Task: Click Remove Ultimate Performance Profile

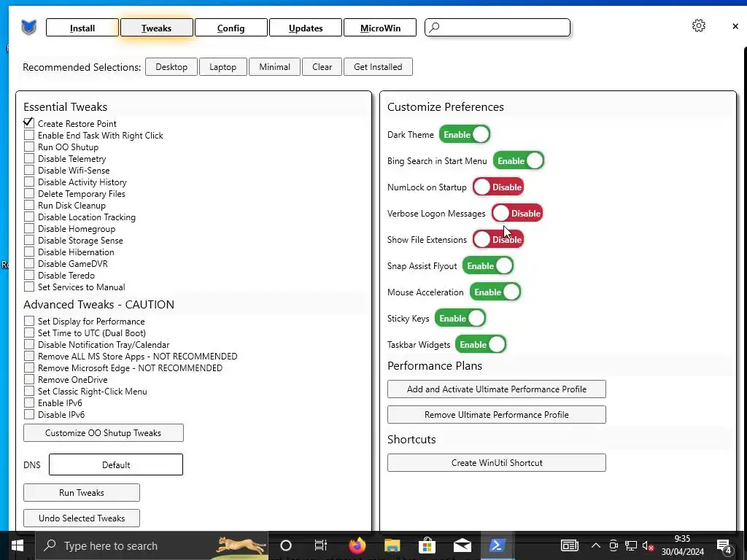Action: (496, 414)
